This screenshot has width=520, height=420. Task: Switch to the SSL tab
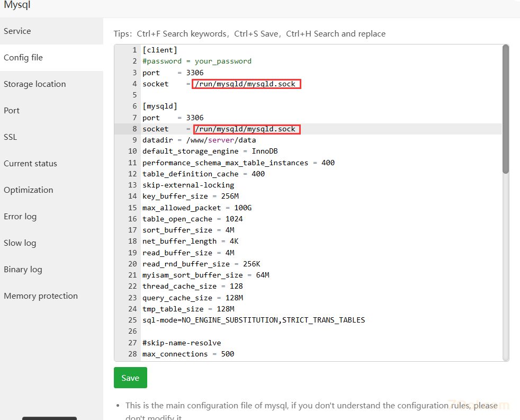coord(51,137)
